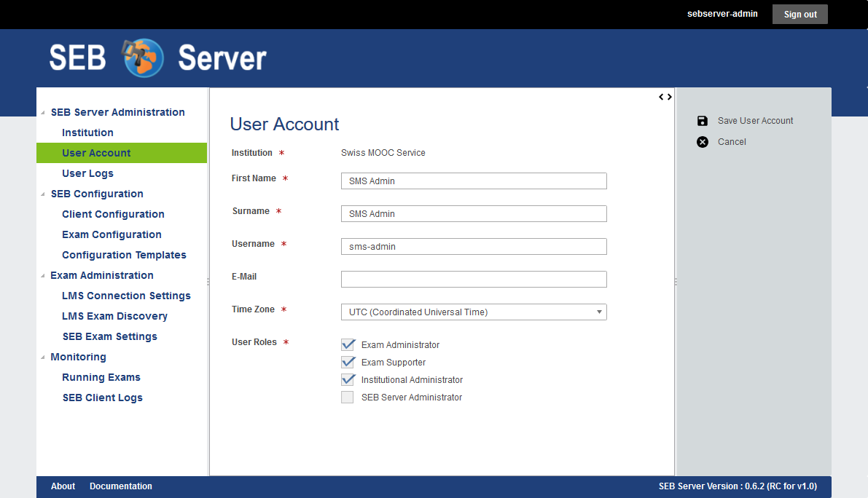The height and width of the screenshot is (498, 868).
Task: Collapse the SEB Configuration tree section
Action: pyautogui.click(x=42, y=194)
